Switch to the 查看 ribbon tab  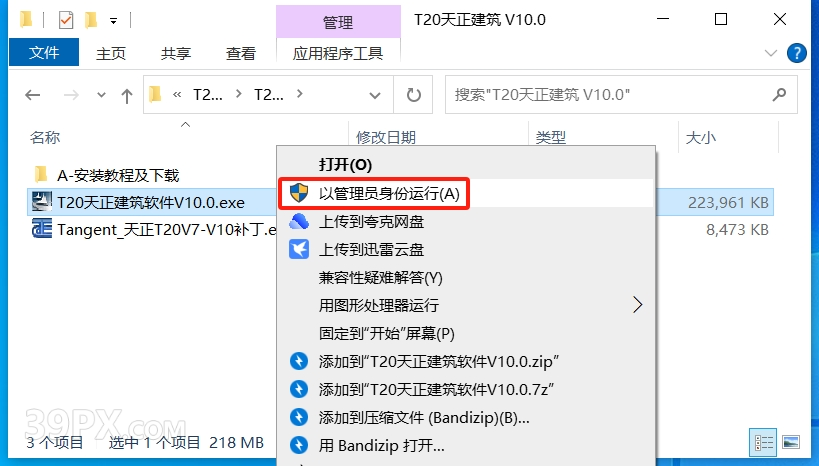240,53
